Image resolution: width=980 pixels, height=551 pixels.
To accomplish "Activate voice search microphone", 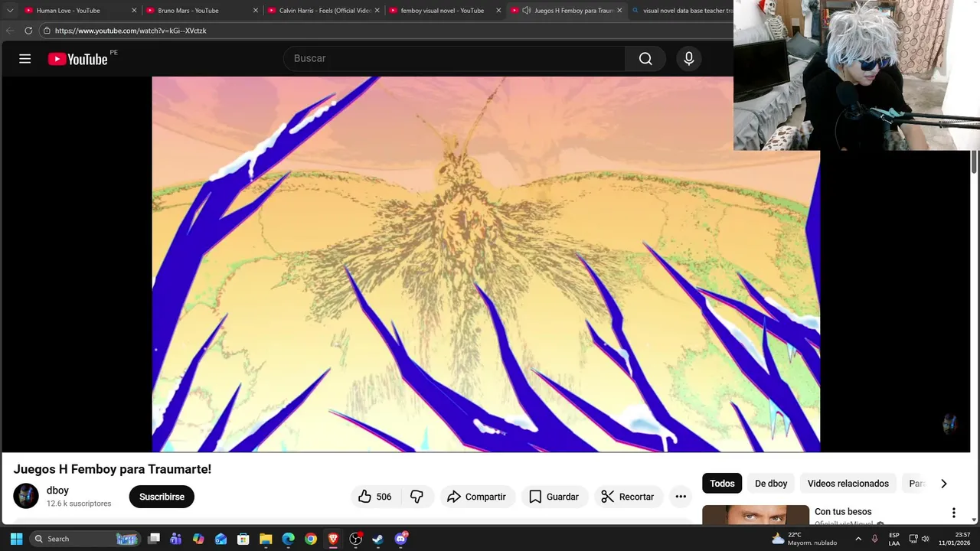I will click(689, 59).
